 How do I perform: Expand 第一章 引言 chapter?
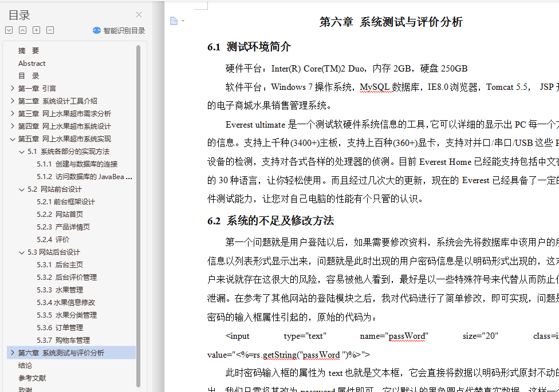point(13,88)
